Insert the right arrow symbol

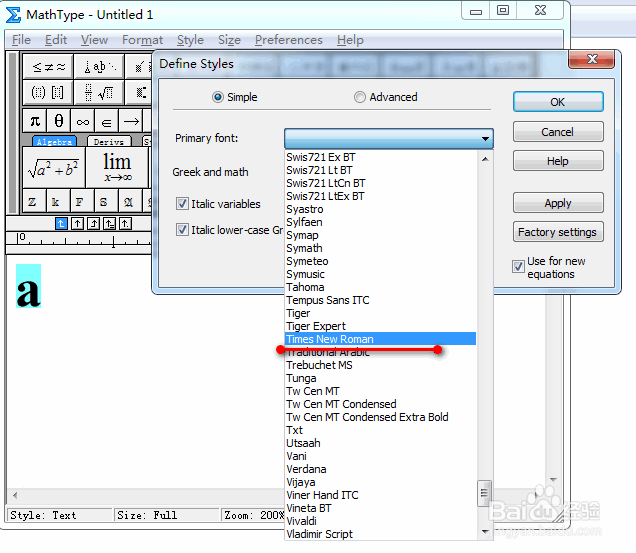(x=131, y=120)
